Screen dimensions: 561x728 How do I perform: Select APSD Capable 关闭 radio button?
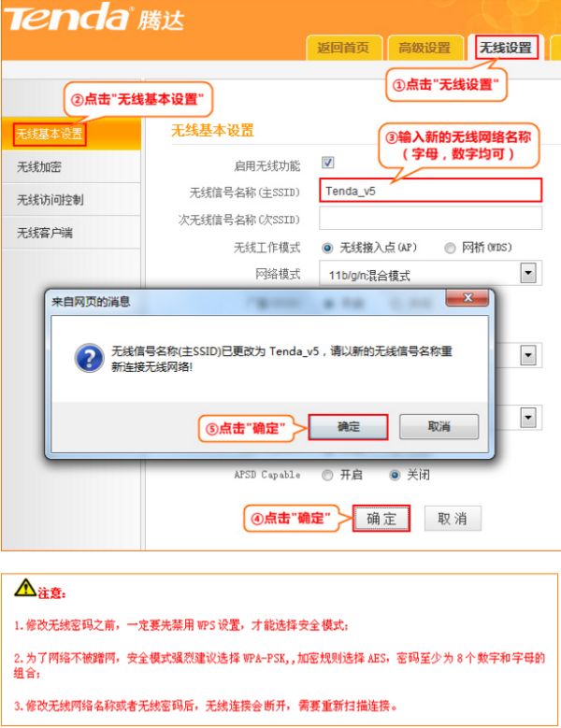(395, 475)
